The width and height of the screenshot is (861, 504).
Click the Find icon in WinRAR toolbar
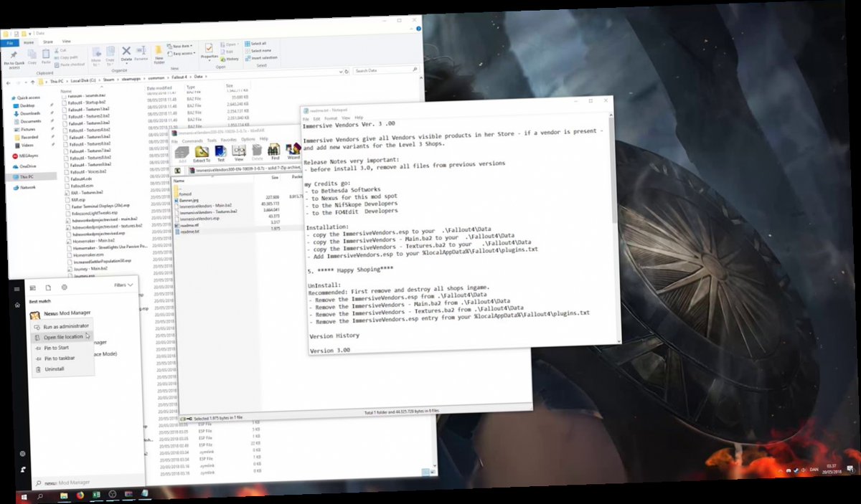[275, 152]
